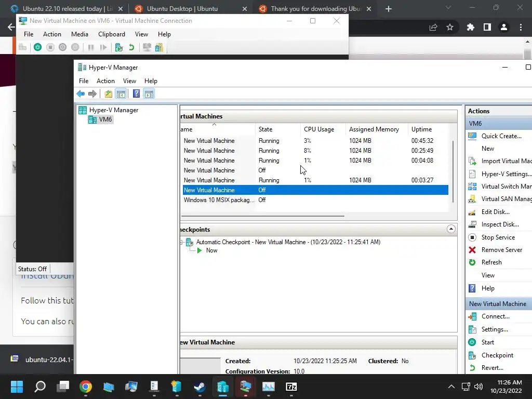Toggle the Show/Hide Action Pane toolbar icon

tap(149, 94)
